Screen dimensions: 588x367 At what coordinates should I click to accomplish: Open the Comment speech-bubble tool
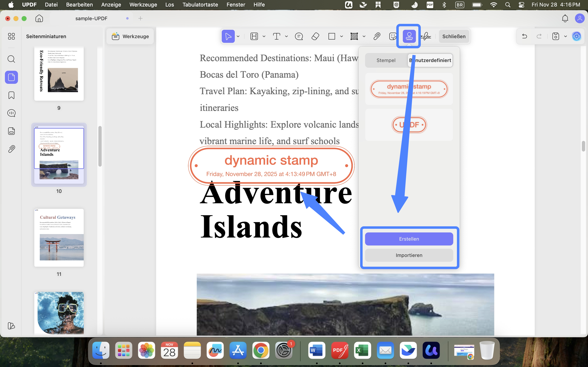pos(299,36)
